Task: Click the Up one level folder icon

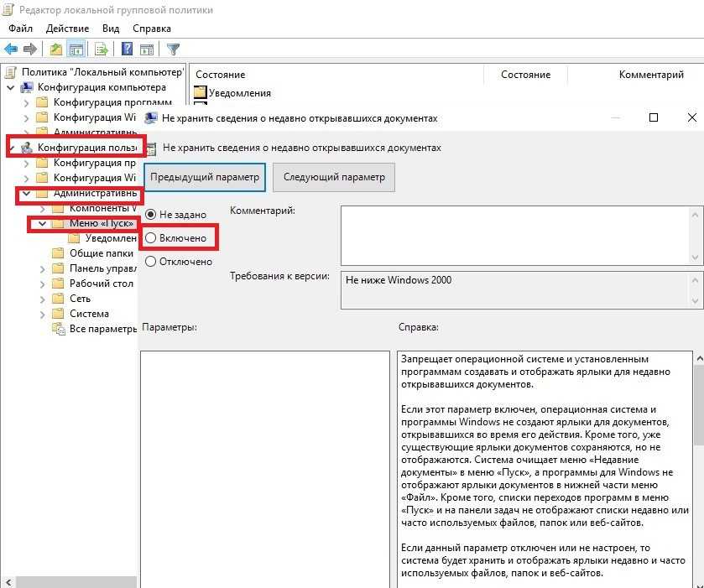Action: (x=56, y=49)
